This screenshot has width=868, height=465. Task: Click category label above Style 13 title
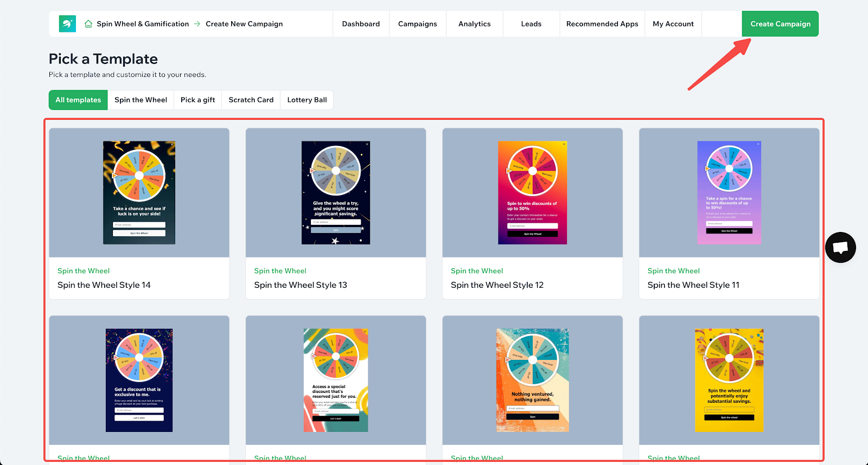280,271
